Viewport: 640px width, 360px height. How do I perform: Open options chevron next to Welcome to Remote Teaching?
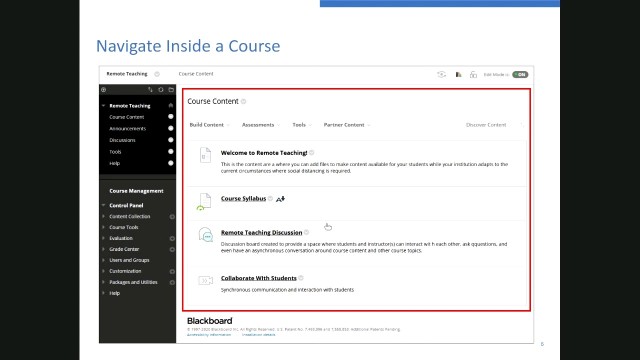(312, 153)
